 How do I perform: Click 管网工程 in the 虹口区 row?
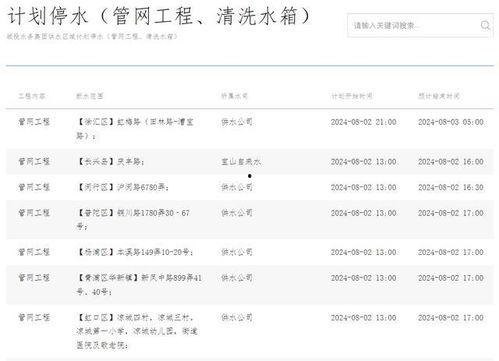click(34, 317)
